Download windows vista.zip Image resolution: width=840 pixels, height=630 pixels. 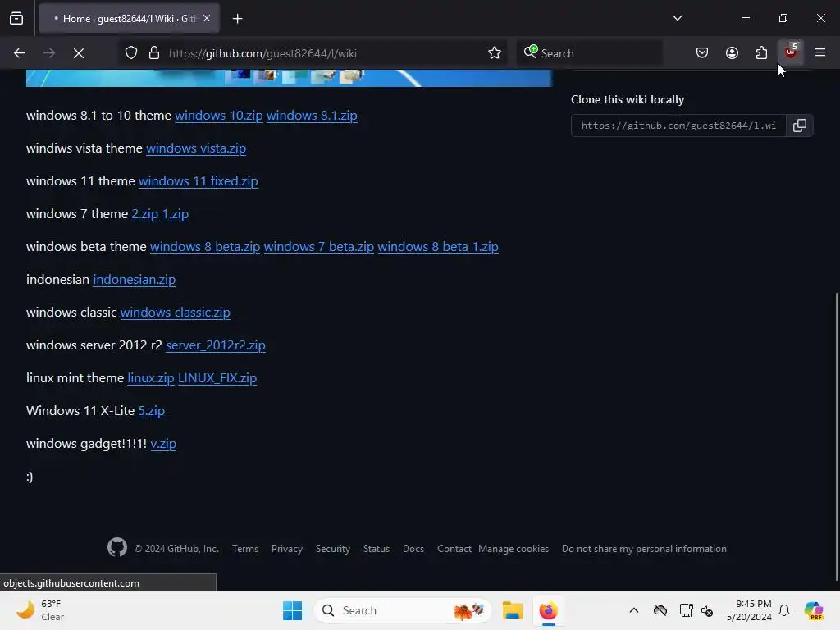(x=196, y=148)
